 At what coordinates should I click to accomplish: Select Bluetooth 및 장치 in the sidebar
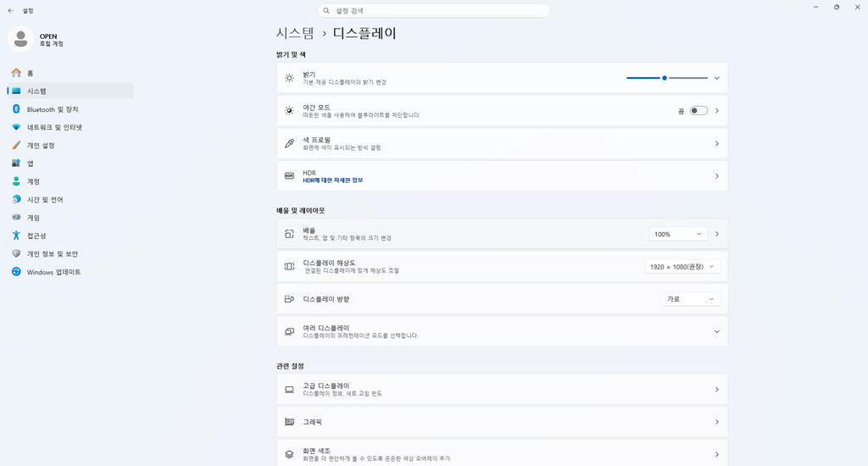pyautogui.click(x=70, y=109)
